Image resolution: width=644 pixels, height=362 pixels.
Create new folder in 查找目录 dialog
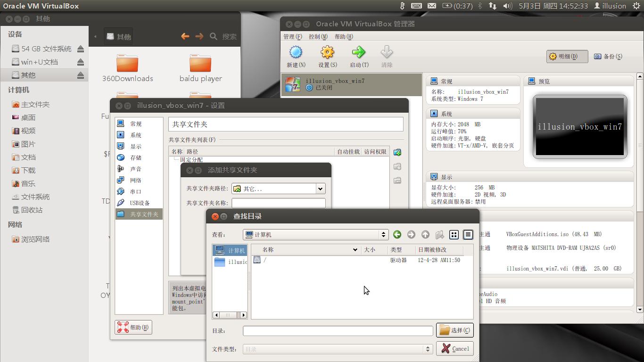point(439,234)
